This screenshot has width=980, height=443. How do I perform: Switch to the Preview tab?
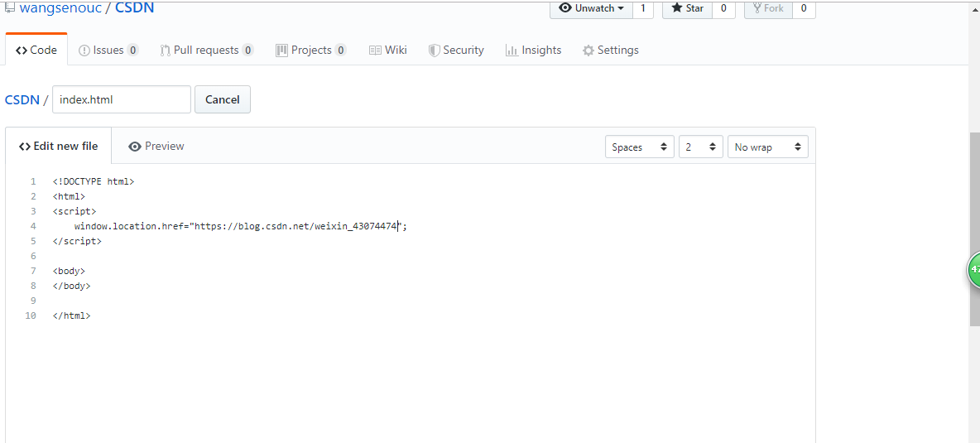156,147
